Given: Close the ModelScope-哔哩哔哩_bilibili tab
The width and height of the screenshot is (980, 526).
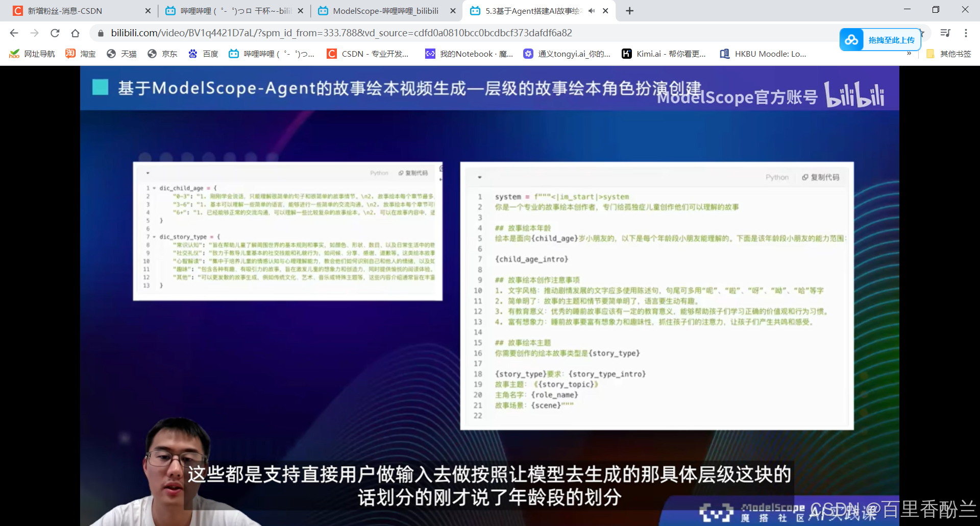Looking at the screenshot, I should (x=453, y=11).
